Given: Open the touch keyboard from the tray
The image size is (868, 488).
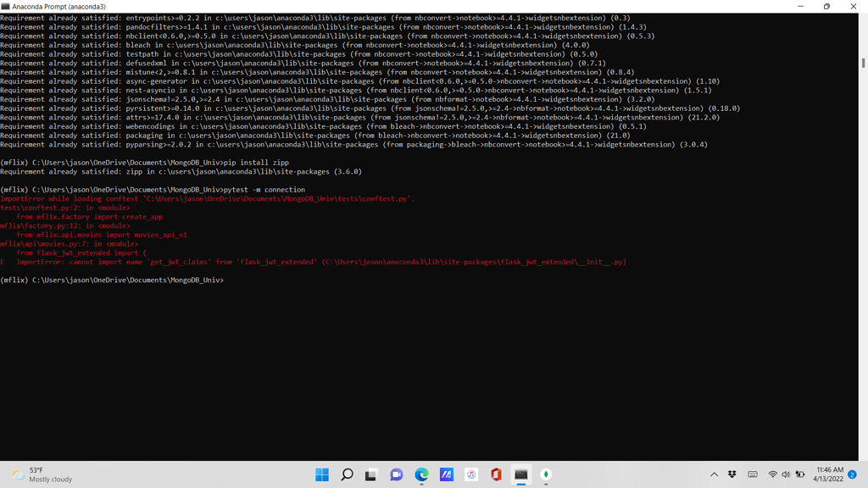Looking at the screenshot, I should (x=753, y=474).
